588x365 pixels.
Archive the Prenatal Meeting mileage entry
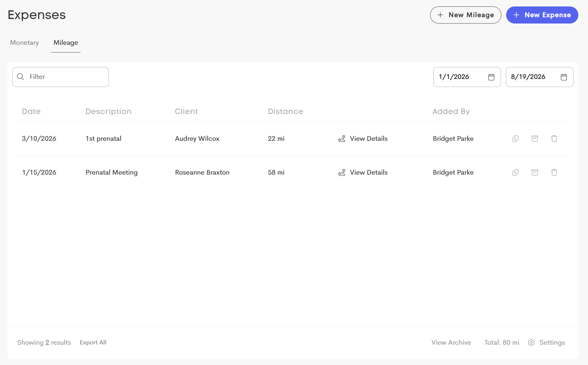pyautogui.click(x=535, y=172)
